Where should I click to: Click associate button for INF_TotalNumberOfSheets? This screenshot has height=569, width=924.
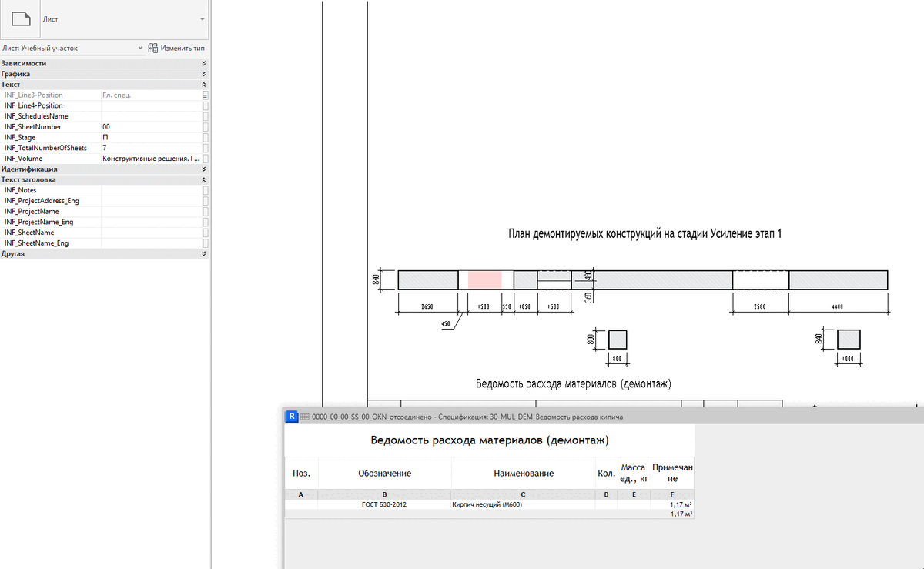point(206,148)
